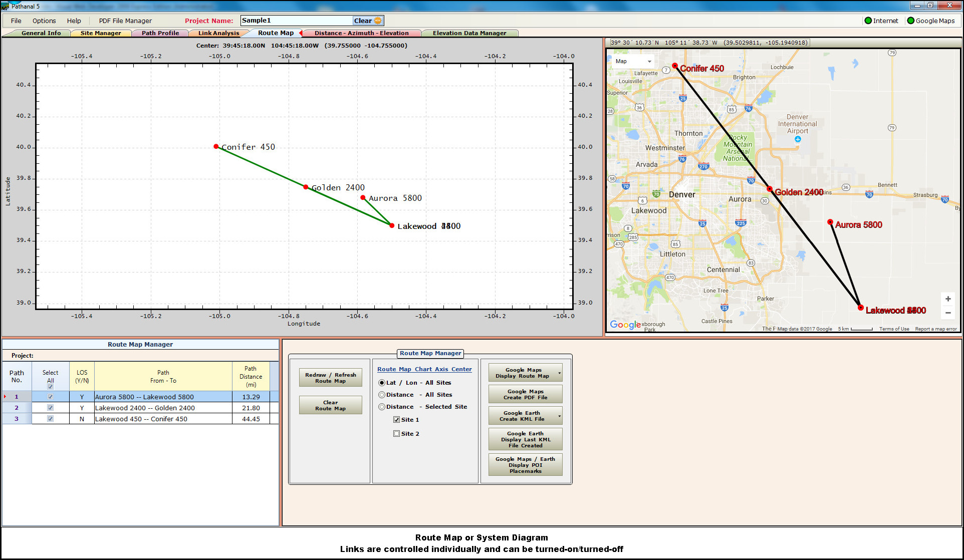
Task: Click the Project Name input field
Action: 296,21
